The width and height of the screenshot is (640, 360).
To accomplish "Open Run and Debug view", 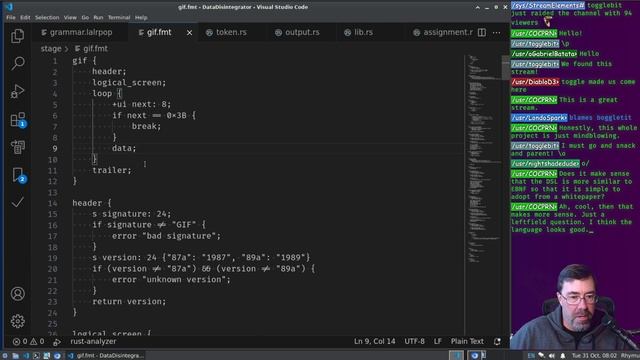I will 18,91.
